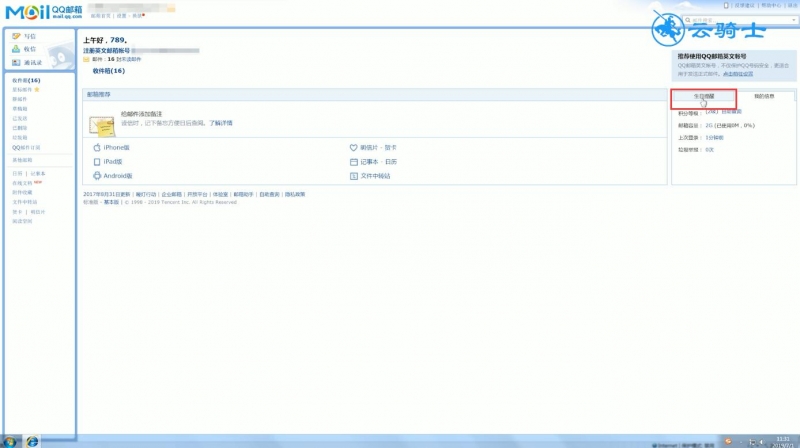Click the 收信 receive mail icon

click(16, 49)
